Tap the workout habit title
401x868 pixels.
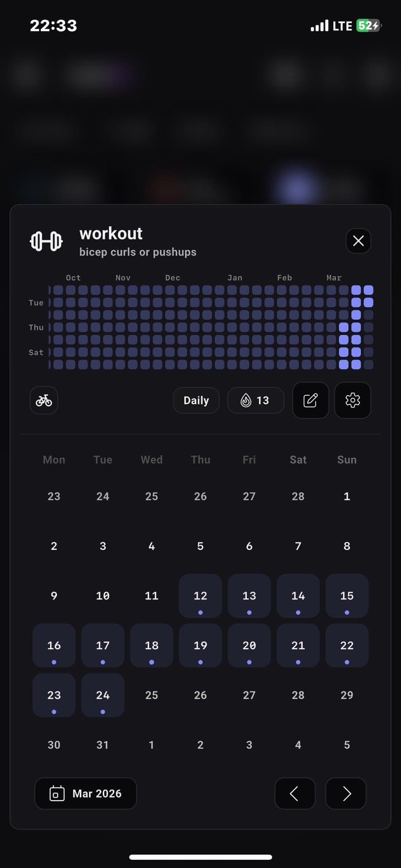tap(111, 234)
